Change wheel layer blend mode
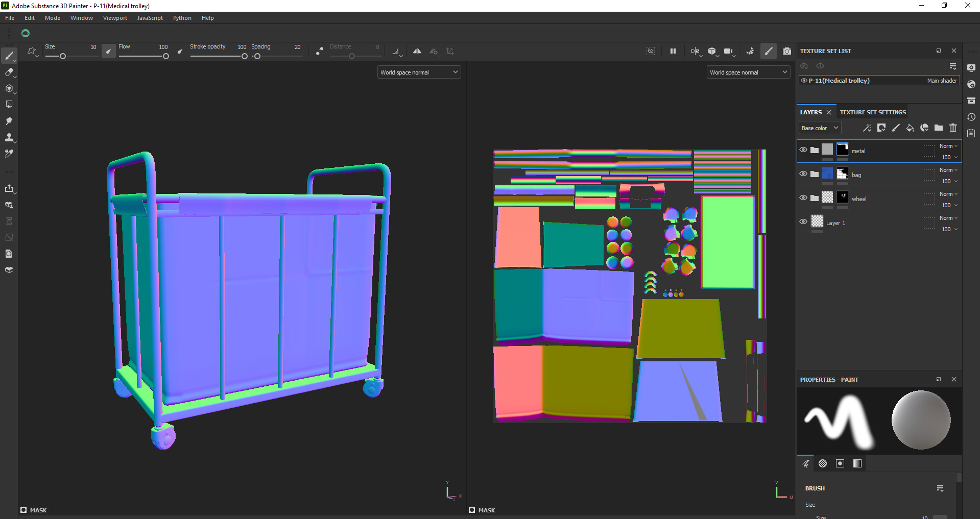Image resolution: width=980 pixels, height=519 pixels. (948, 194)
